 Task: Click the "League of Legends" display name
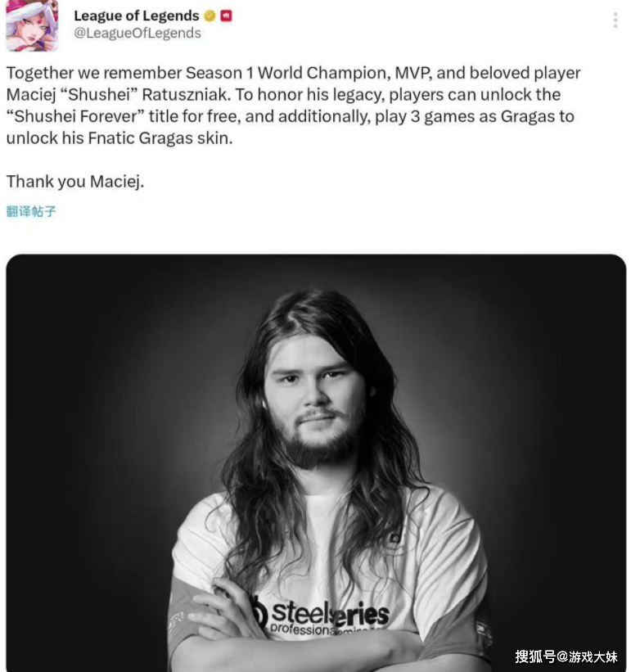click(x=136, y=16)
